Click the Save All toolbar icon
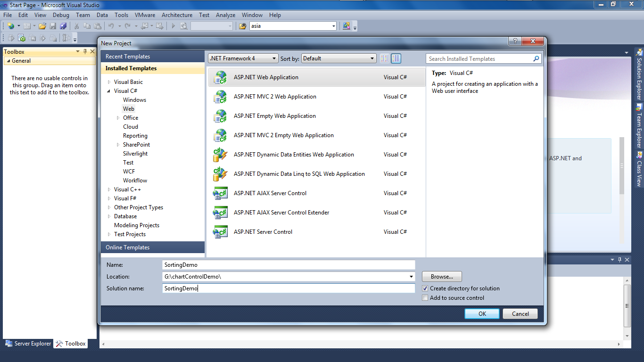Image resolution: width=644 pixels, height=362 pixels. click(x=63, y=26)
